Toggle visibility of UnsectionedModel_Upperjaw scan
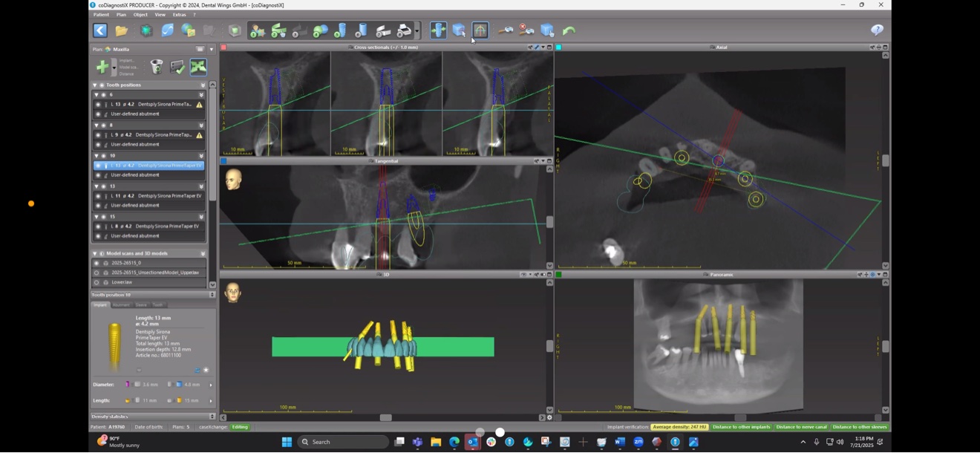The width and height of the screenshot is (980, 453). tap(97, 273)
